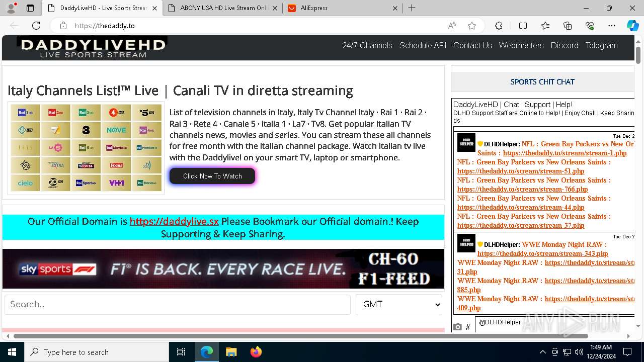Viewport: 644px width, 362px height.
Task: Open the notification center icon
Action: (627, 352)
